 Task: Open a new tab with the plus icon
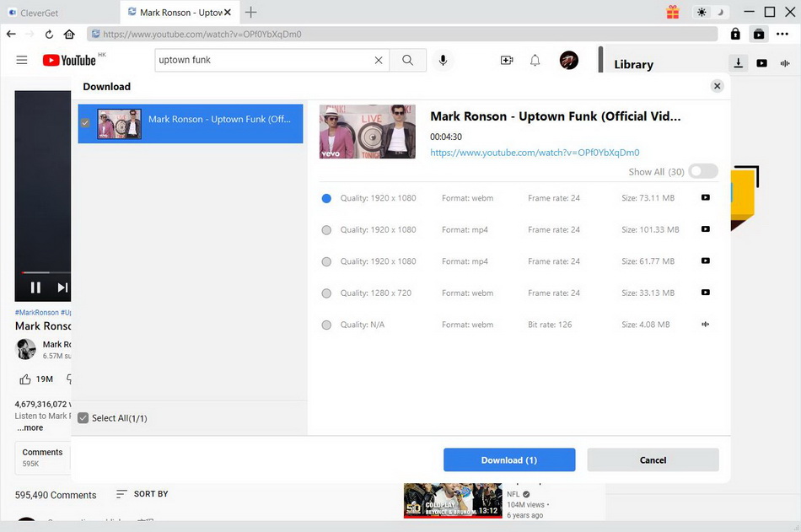pos(250,12)
